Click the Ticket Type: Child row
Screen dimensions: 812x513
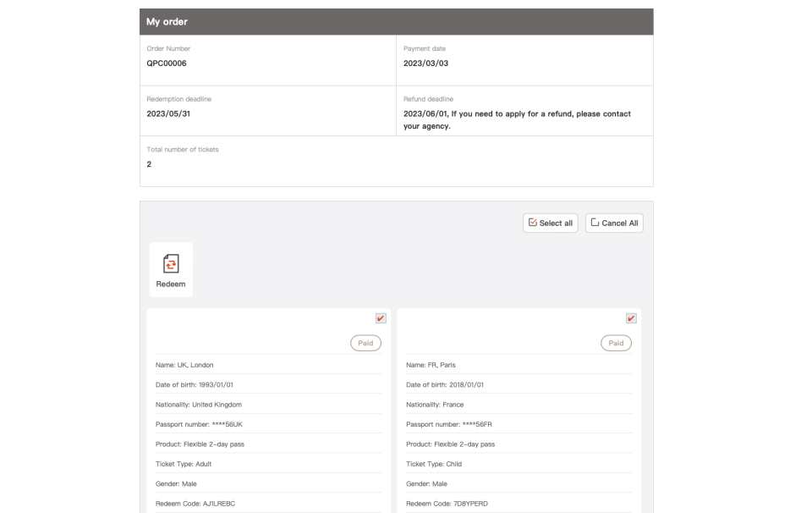tap(518, 464)
